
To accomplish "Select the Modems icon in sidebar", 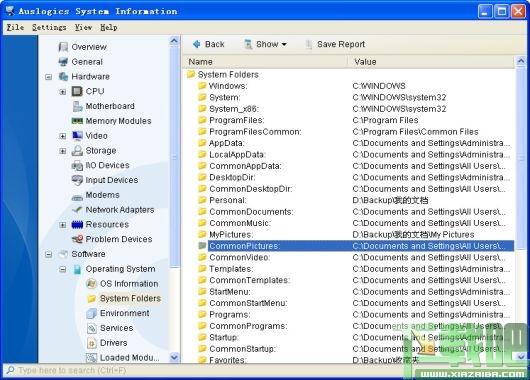I will pos(77,196).
